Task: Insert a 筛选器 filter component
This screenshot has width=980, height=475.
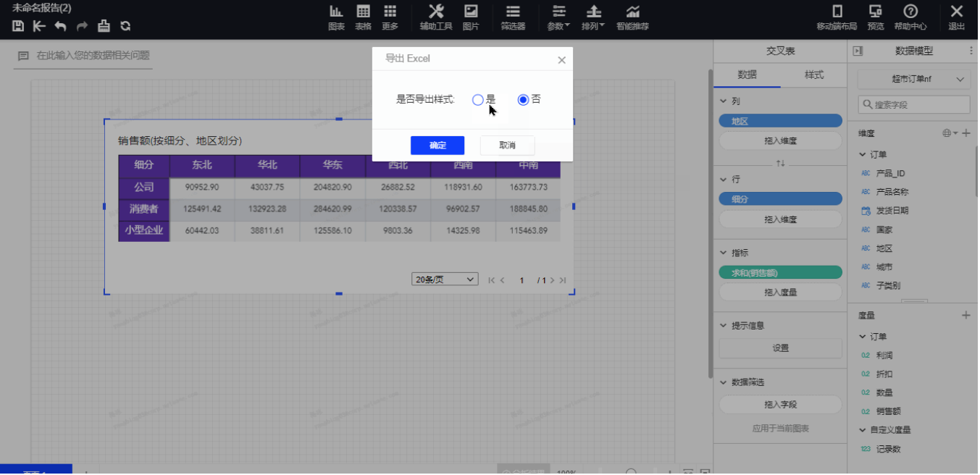Action: pyautogui.click(x=513, y=17)
